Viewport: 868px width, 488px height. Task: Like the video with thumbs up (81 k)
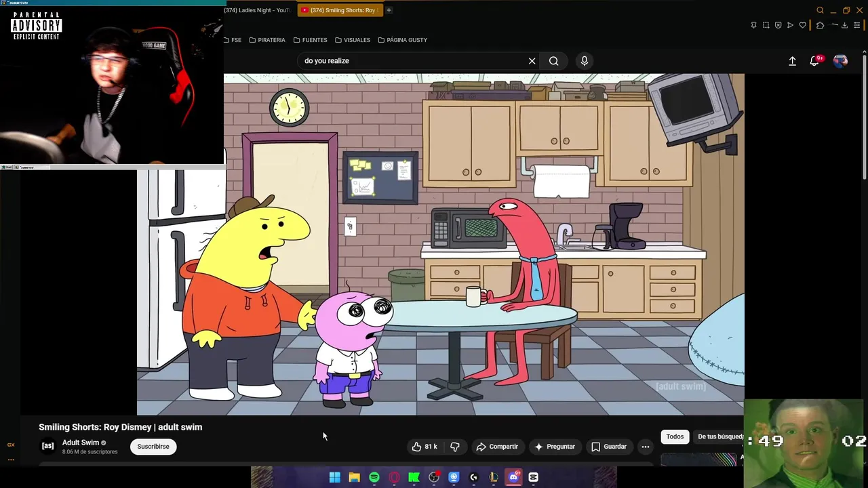tap(425, 447)
